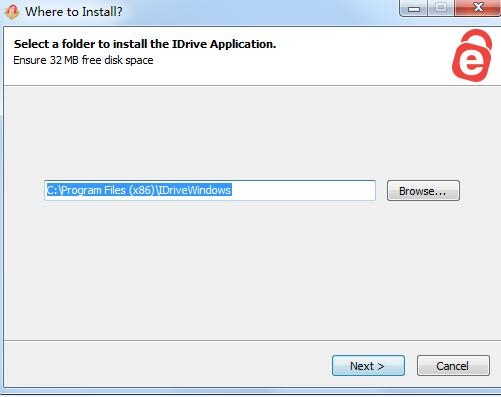Click the grayed-out maximize button
The width and height of the screenshot is (501, 397).
[441, 8]
